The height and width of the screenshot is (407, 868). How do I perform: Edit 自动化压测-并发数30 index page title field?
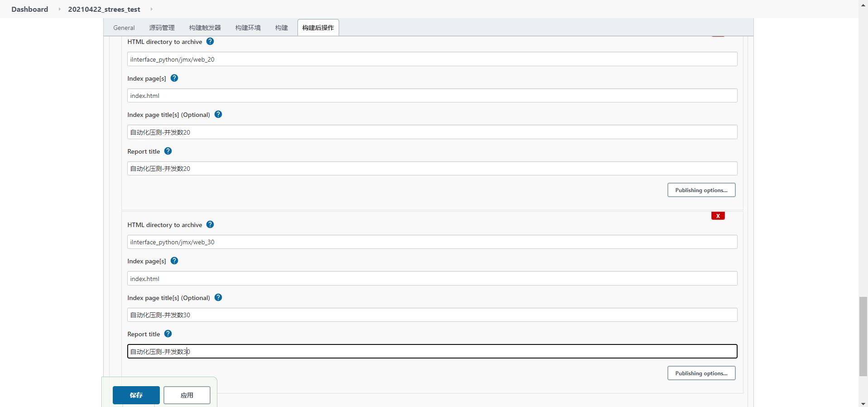(x=432, y=315)
